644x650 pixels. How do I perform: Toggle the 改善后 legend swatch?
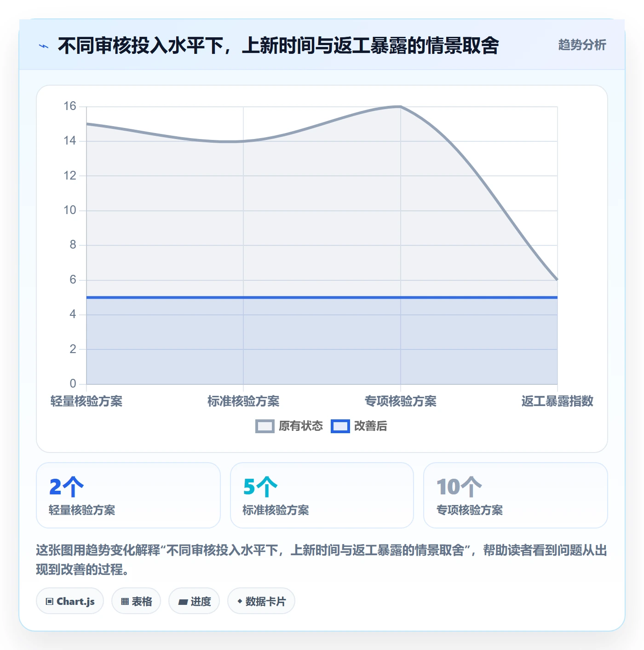point(340,426)
